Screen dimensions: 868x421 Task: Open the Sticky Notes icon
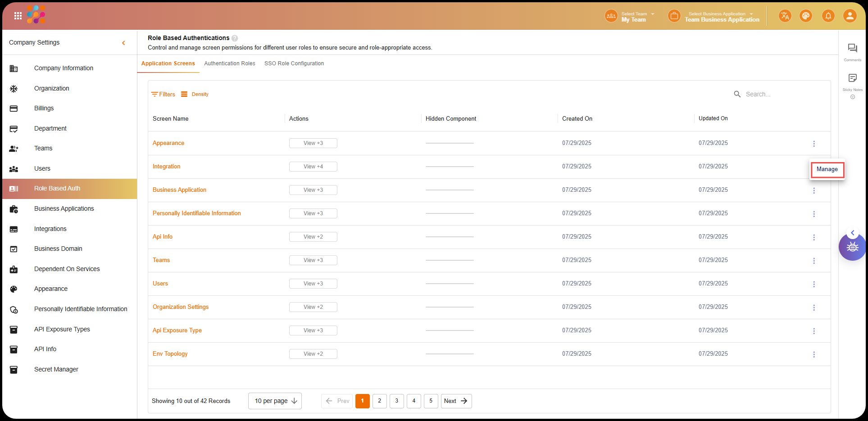pyautogui.click(x=852, y=78)
